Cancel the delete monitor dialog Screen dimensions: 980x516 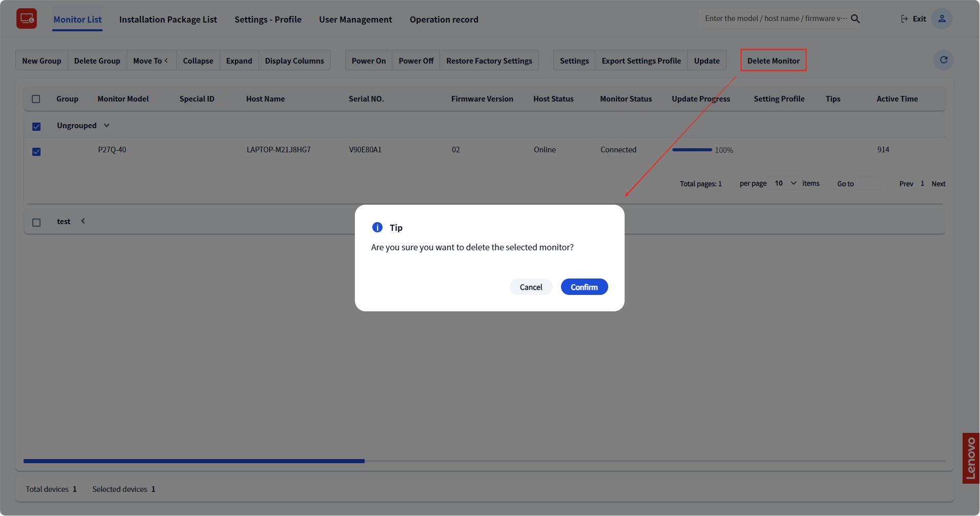531,287
